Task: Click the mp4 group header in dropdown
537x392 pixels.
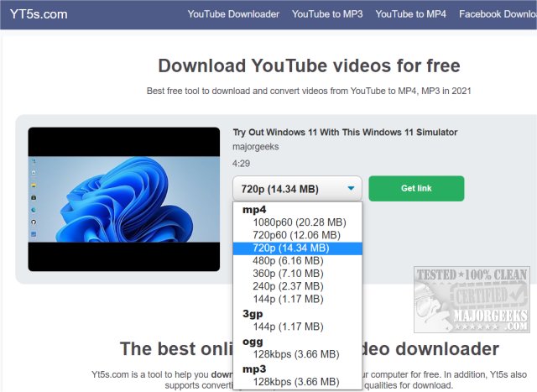Action: tap(254, 209)
